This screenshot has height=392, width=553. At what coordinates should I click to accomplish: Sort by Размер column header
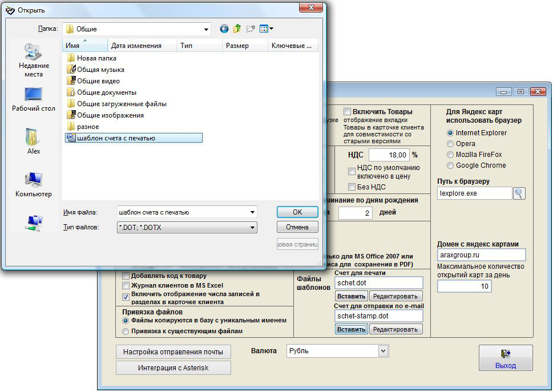point(245,46)
